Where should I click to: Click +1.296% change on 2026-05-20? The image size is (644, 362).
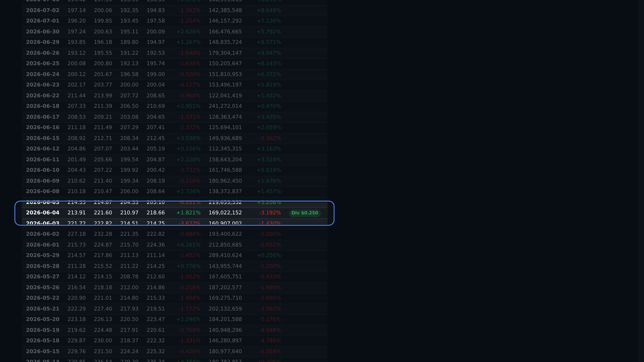click(189, 319)
